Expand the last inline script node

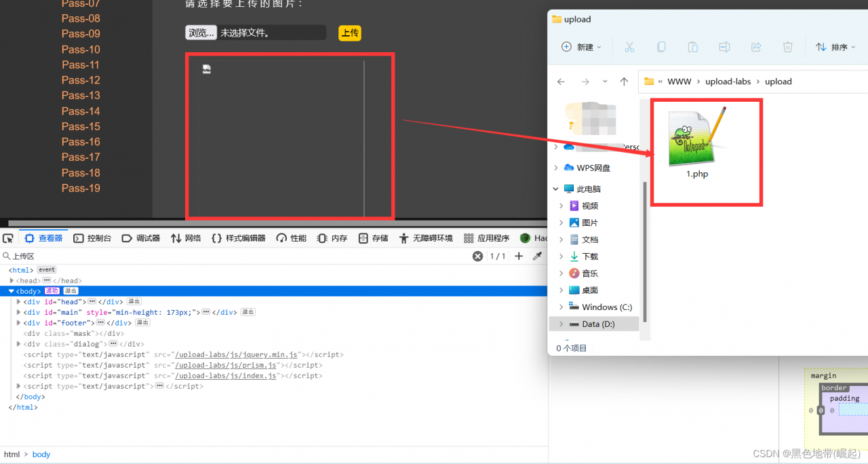point(19,386)
